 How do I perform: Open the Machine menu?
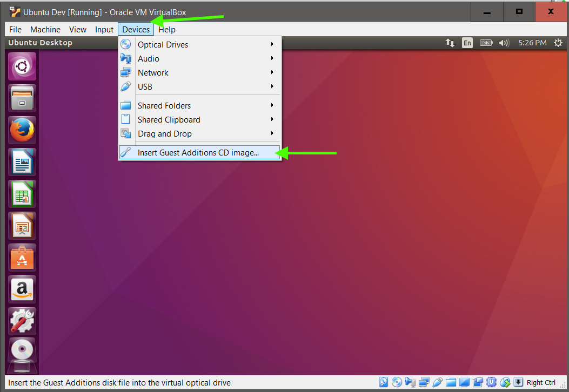point(45,29)
